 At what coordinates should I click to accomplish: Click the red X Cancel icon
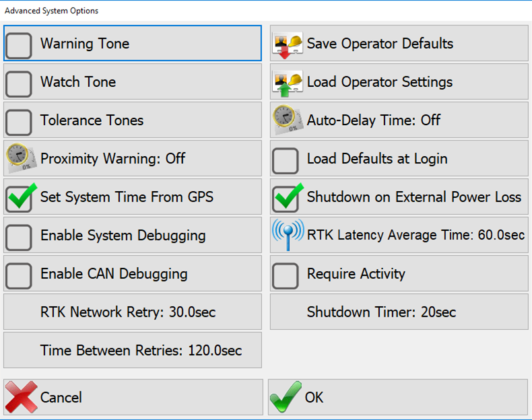pyautogui.click(x=21, y=397)
